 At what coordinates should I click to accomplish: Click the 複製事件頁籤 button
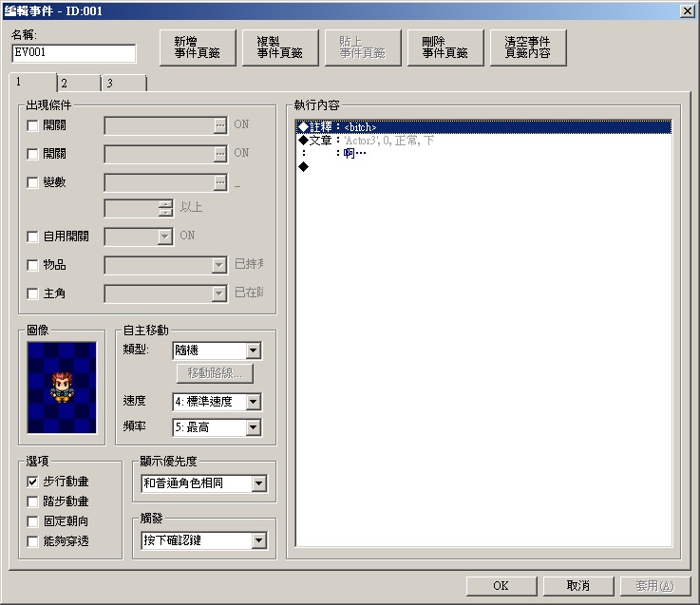point(280,47)
